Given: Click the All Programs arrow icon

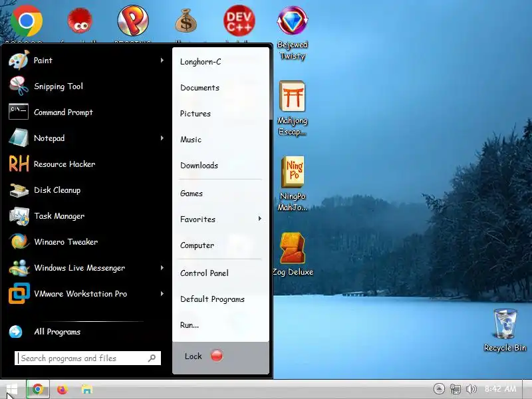Looking at the screenshot, I should [x=15, y=331].
